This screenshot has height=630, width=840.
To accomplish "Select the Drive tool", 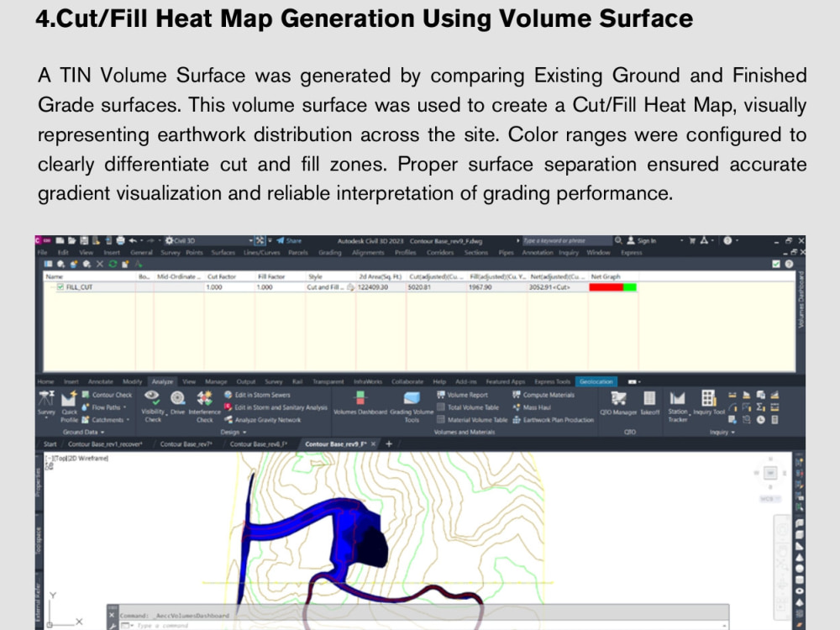I will pos(177,403).
